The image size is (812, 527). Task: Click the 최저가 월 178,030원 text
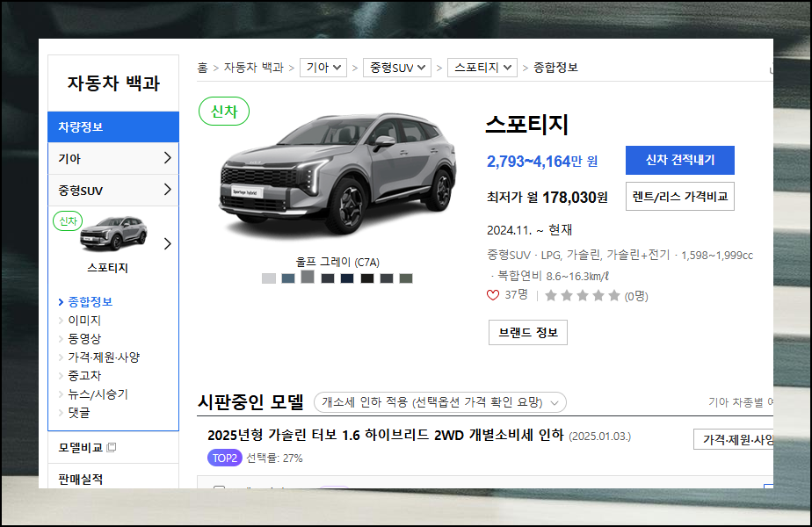click(x=547, y=198)
